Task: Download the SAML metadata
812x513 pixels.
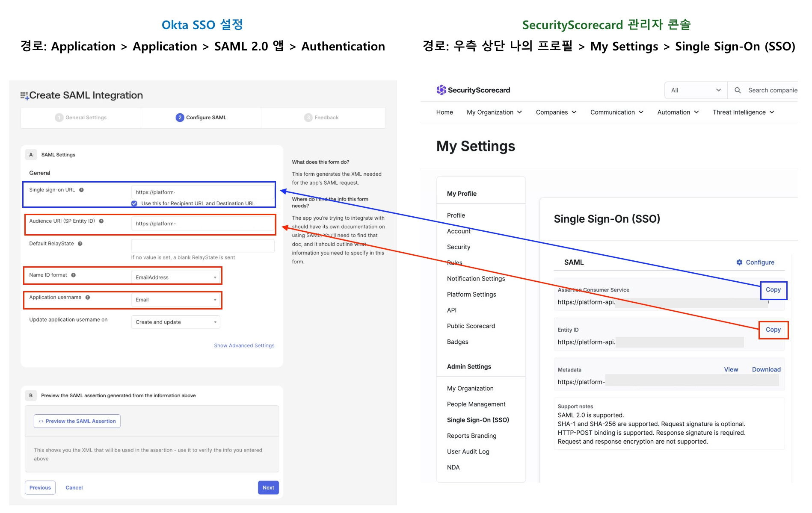Action: [x=766, y=370]
